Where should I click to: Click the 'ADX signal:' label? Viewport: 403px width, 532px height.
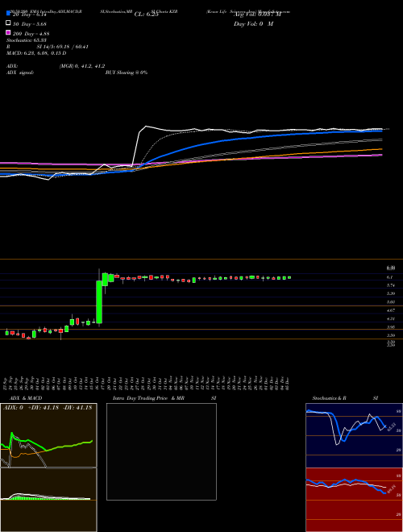(20, 73)
